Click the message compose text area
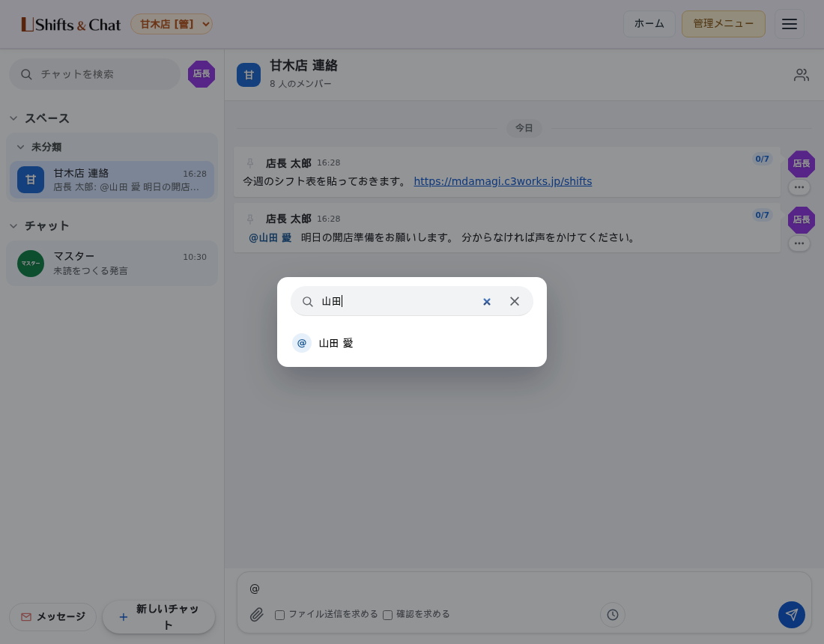The image size is (824, 644). (x=524, y=589)
